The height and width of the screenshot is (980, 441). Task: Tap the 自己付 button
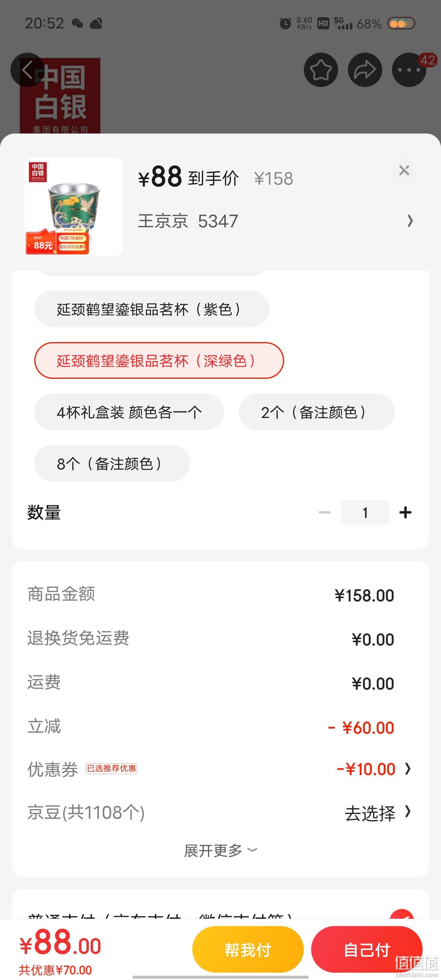pyautogui.click(x=367, y=950)
